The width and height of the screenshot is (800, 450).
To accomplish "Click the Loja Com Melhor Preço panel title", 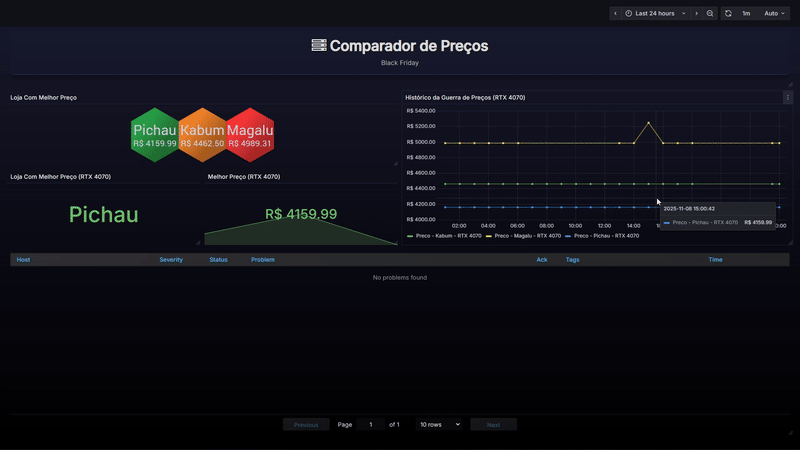I will pyautogui.click(x=43, y=97).
